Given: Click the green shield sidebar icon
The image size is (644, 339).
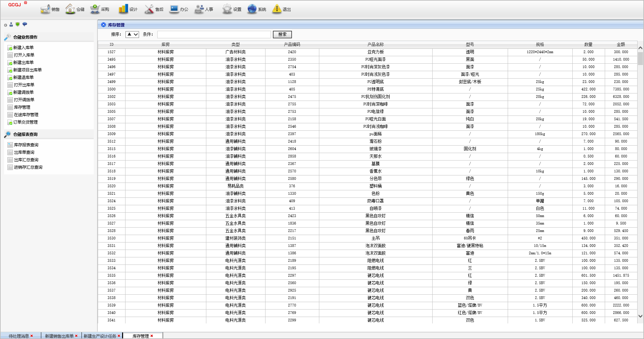Looking at the screenshot, I should click(x=18, y=24).
